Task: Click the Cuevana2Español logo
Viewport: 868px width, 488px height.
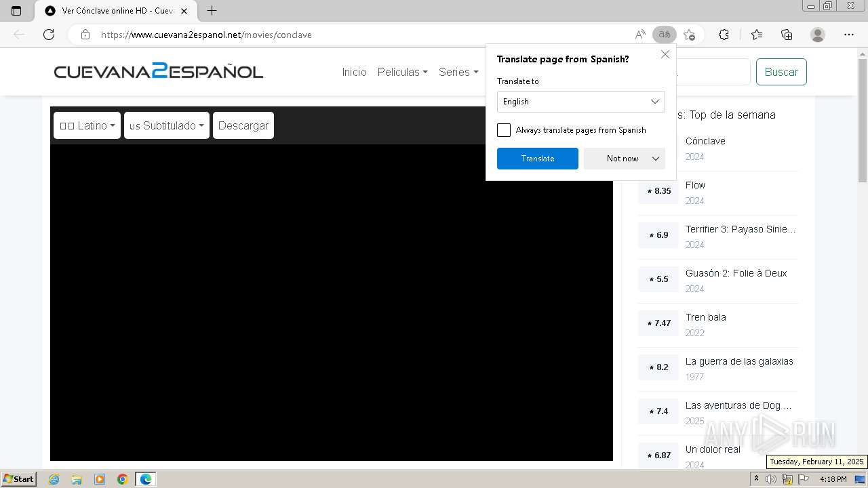Action: [x=159, y=71]
